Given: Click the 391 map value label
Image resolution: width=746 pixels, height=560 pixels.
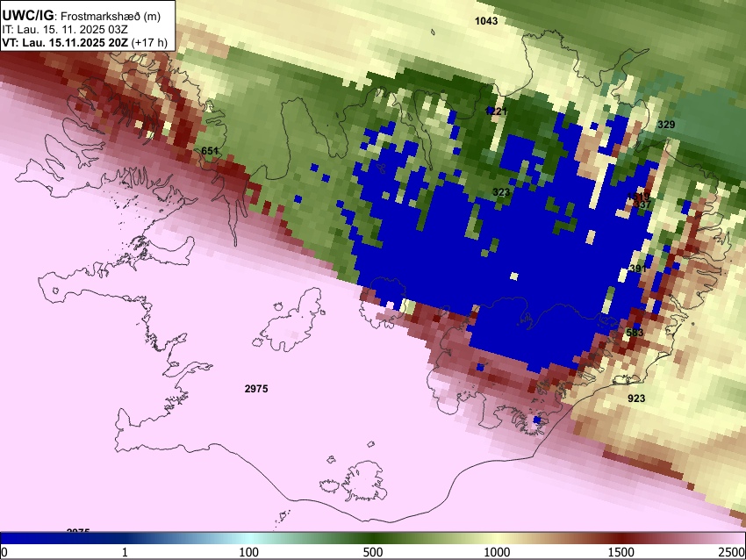Looking at the screenshot, I should coord(638,269).
